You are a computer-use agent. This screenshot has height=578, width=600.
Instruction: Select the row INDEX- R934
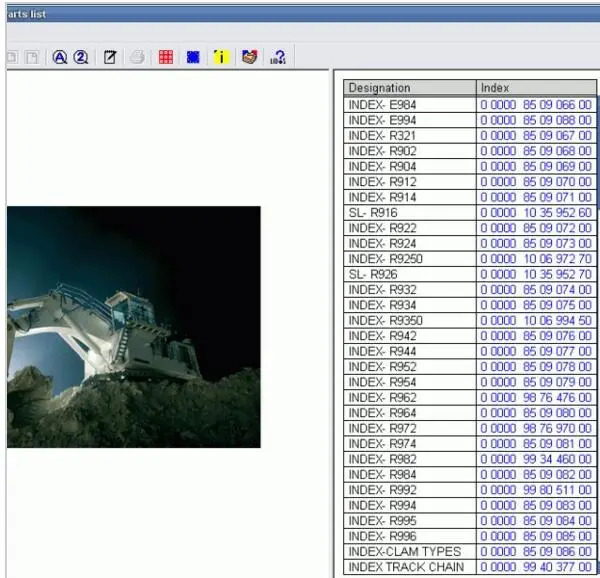click(x=470, y=305)
